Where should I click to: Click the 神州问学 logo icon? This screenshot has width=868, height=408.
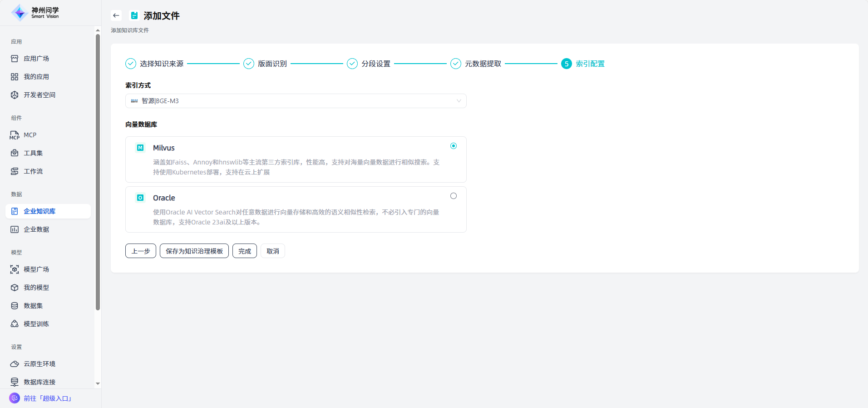(x=20, y=13)
